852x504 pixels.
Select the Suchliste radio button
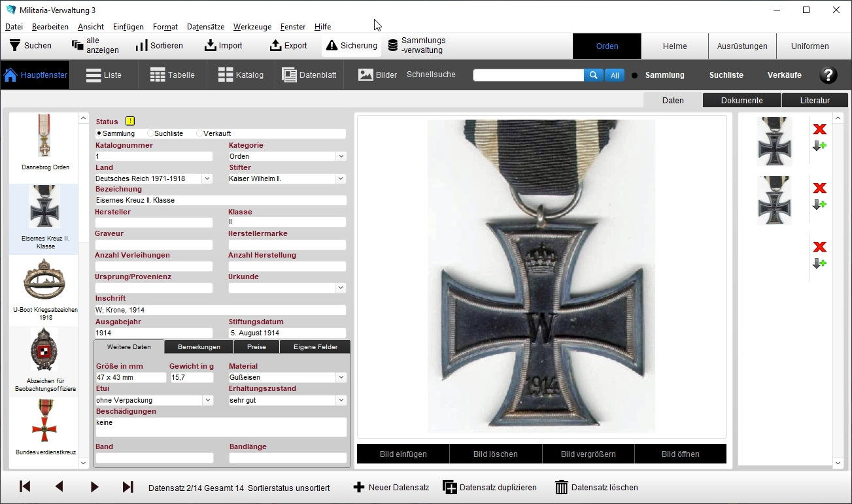[150, 133]
